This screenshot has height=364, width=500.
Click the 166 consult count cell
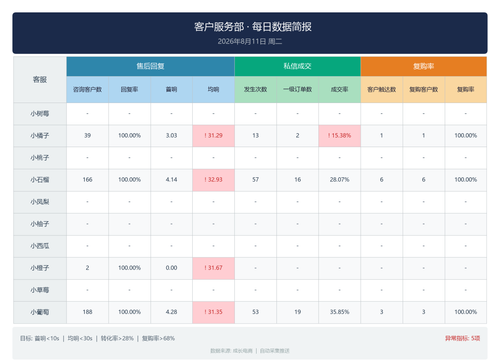tap(87, 180)
